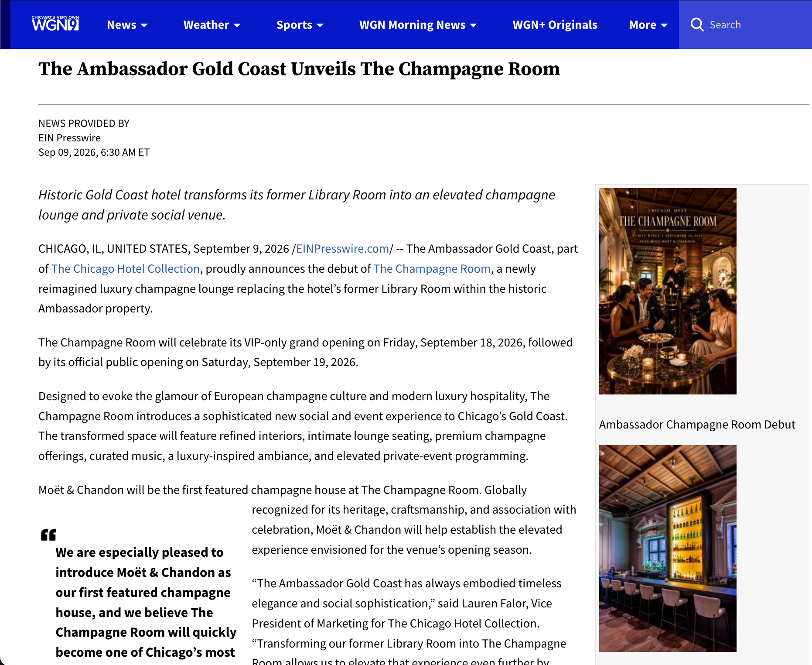812x665 pixels.
Task: Click 'Ambassador Champagne Room Debut' caption
Action: point(697,425)
